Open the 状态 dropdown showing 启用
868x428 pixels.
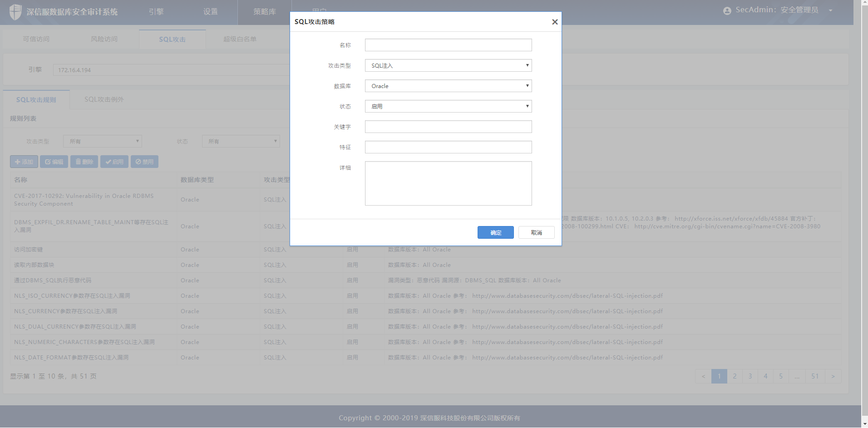pos(448,106)
